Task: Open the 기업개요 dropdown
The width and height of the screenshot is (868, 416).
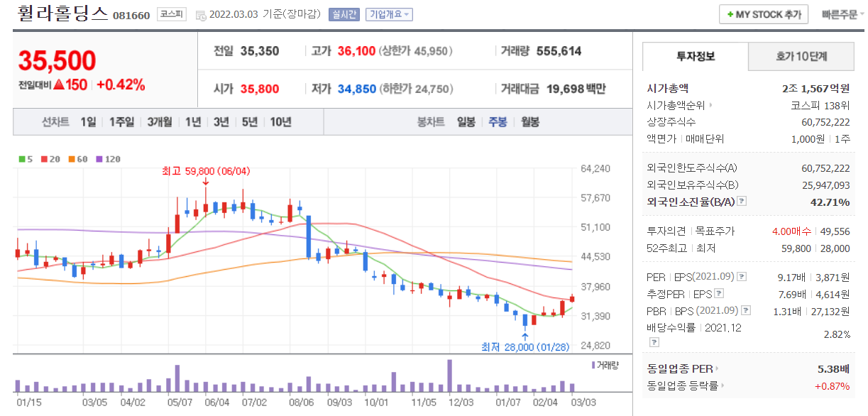Action: (389, 14)
